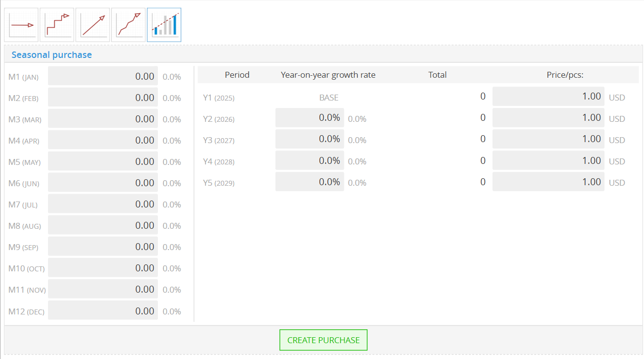The width and height of the screenshot is (644, 359).
Task: Focus the M10 (OCT) amount field
Action: 103,268
